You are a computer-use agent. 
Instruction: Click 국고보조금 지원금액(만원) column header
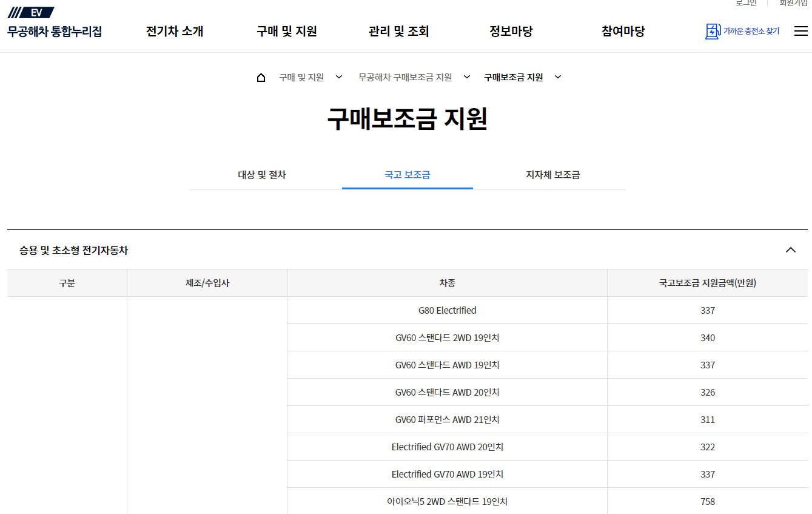[708, 283]
